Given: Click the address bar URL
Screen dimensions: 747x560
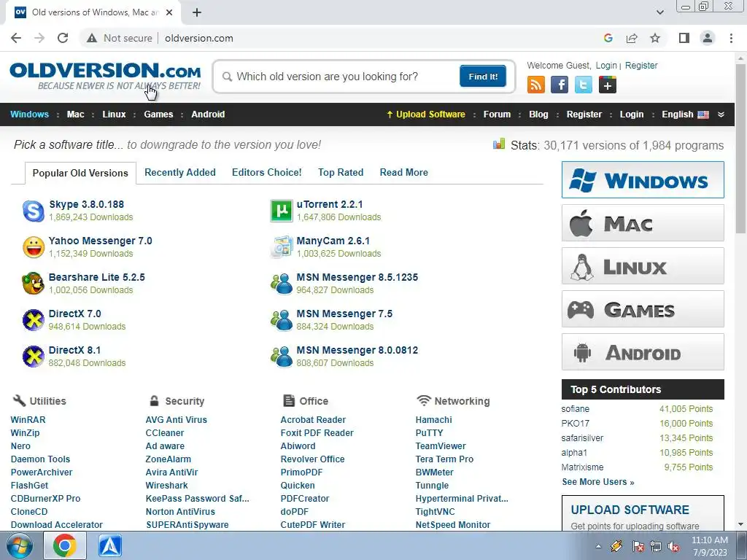Looking at the screenshot, I should [x=199, y=38].
